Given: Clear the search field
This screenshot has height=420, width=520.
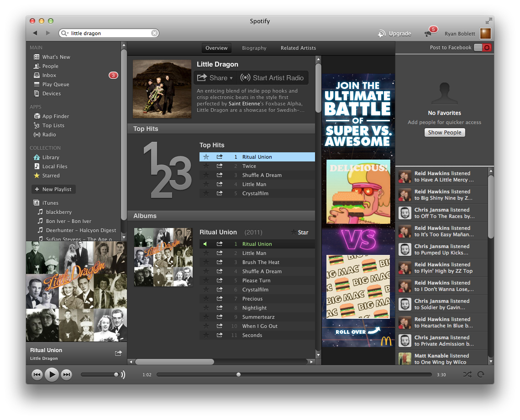Looking at the screenshot, I should click(x=154, y=33).
